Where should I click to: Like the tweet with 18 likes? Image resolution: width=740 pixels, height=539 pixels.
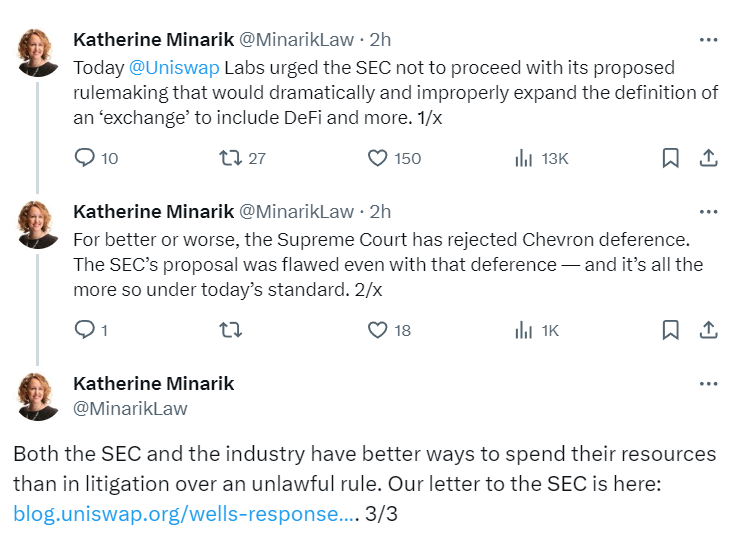(x=377, y=330)
